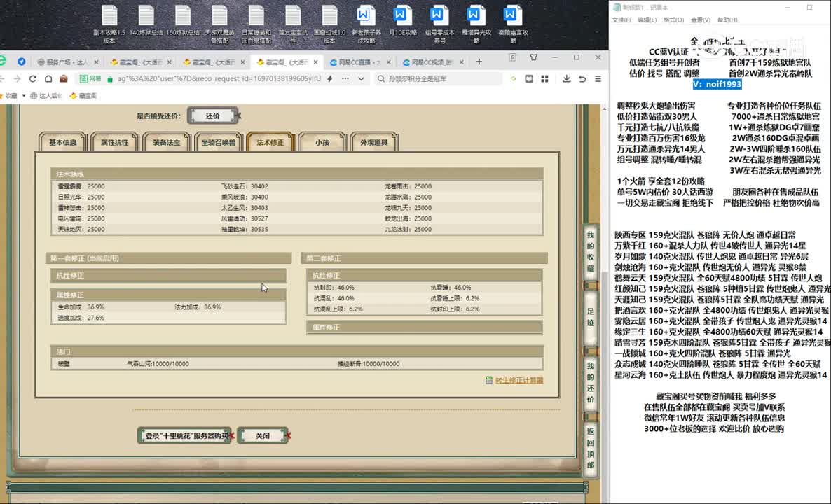Open the 我的还价 side panel button
Image resolution: width=831 pixels, height=504 pixels.
click(x=591, y=382)
